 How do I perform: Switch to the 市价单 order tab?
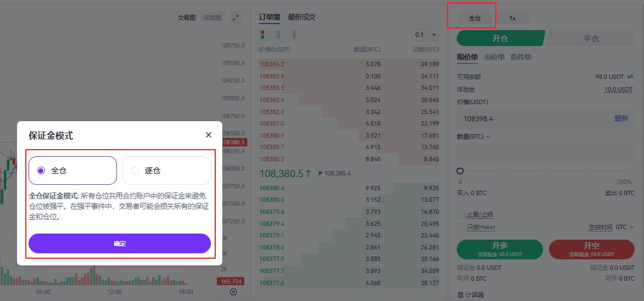494,57
